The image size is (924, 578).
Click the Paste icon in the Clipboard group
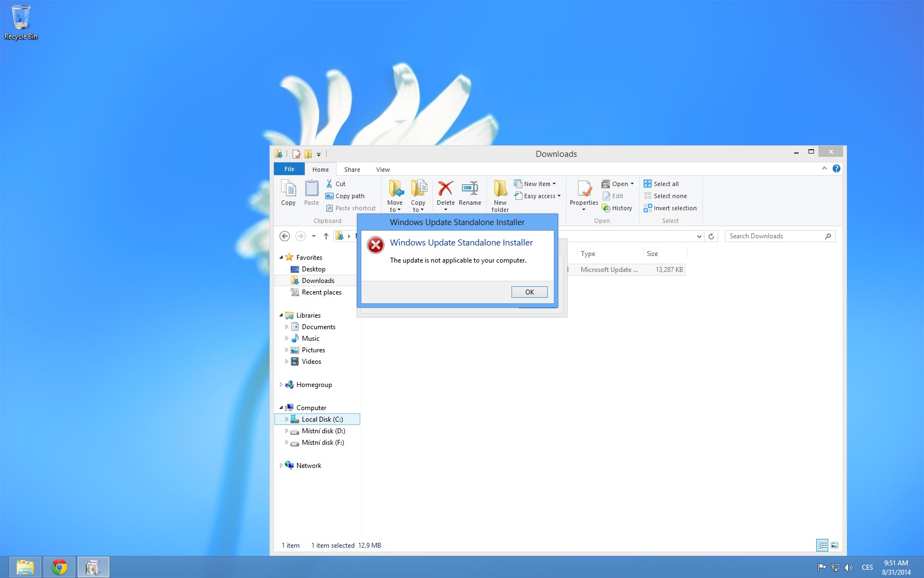[x=311, y=193]
